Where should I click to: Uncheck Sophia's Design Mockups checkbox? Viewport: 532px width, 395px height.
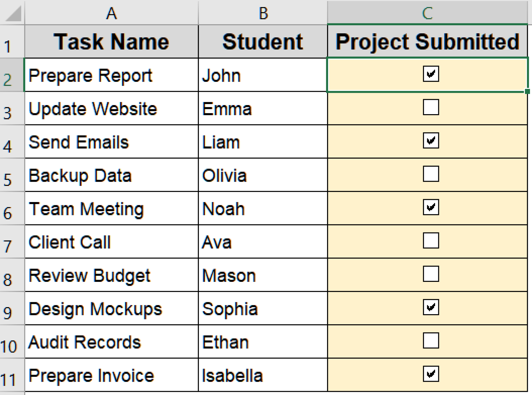pyautogui.click(x=431, y=307)
